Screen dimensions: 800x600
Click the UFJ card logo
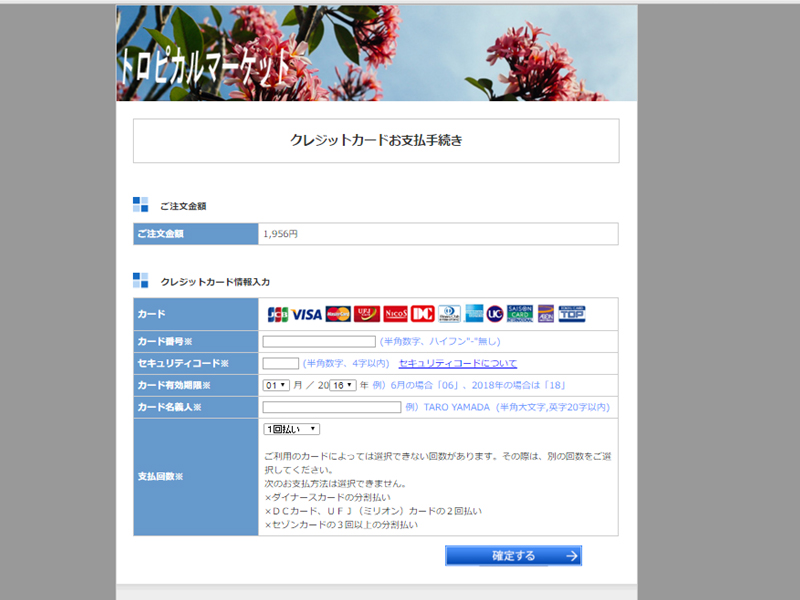(367, 314)
